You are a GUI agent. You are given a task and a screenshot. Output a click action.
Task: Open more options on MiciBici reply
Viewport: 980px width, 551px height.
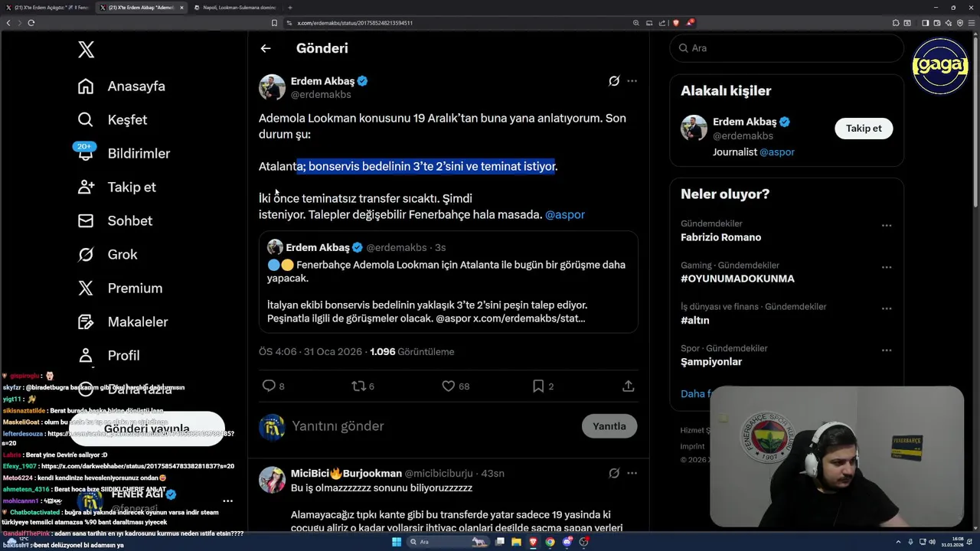[632, 474]
